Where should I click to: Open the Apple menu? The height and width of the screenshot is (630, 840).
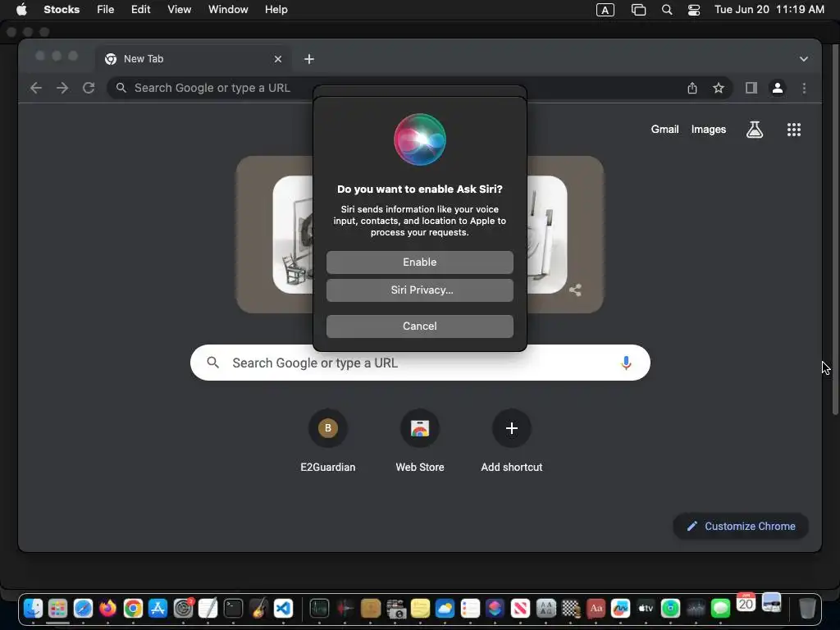pos(21,9)
